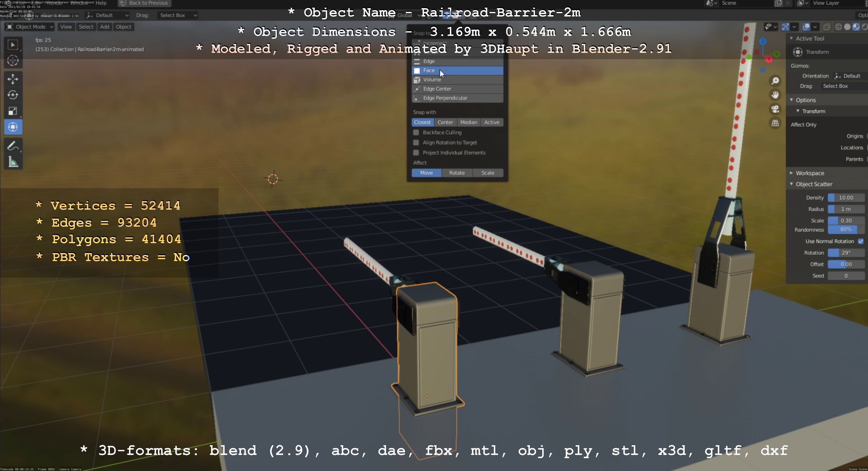Click the zoom magnifier viewport icon
This screenshot has width=868, height=471.
pyautogui.click(x=775, y=81)
